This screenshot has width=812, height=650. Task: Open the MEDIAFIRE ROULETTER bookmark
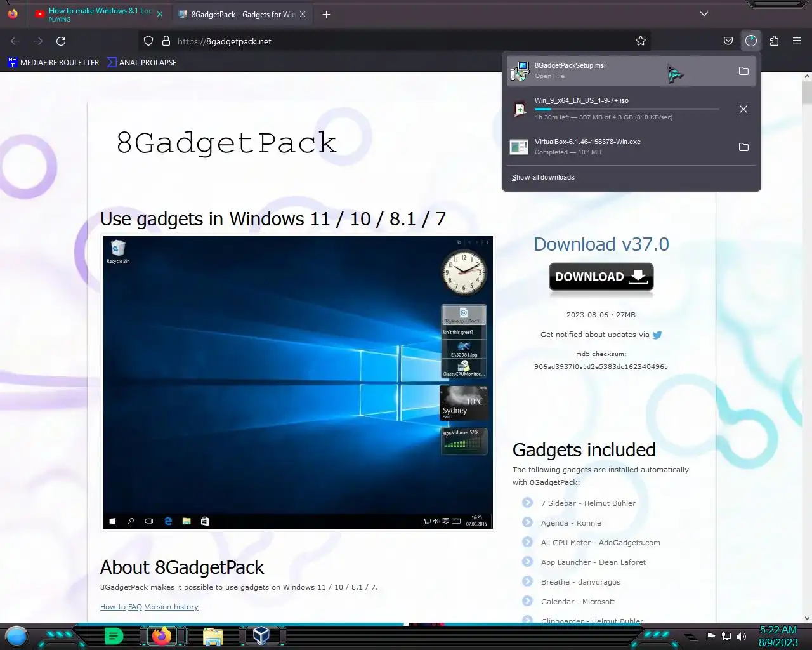click(53, 62)
